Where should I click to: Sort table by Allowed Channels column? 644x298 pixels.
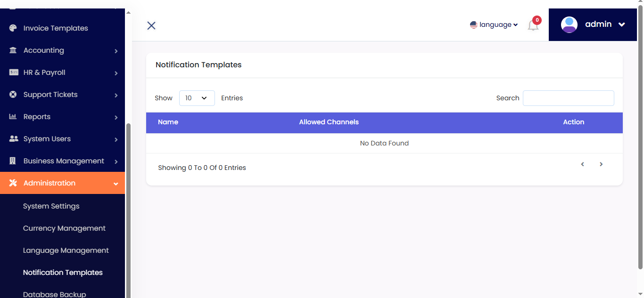[329, 122]
